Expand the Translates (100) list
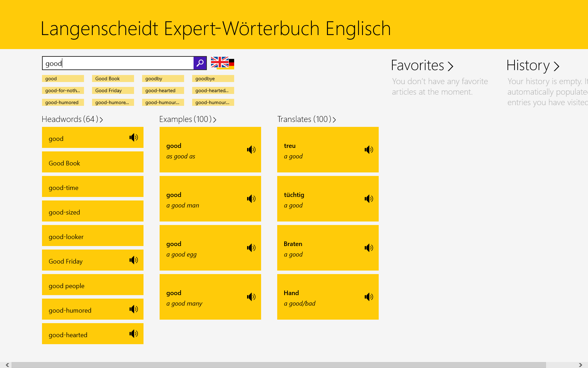The height and width of the screenshot is (368, 588). [306, 120]
